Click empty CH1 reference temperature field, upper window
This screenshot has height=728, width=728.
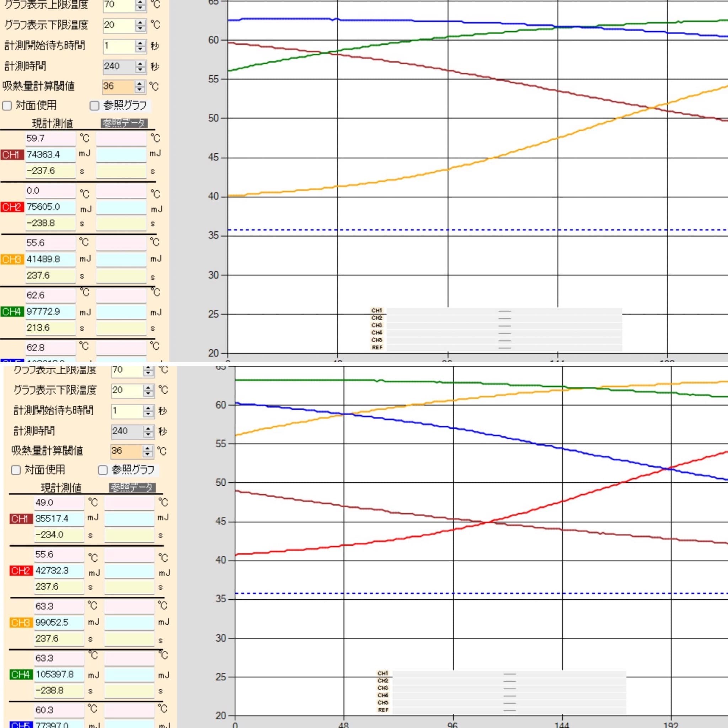[x=121, y=139]
